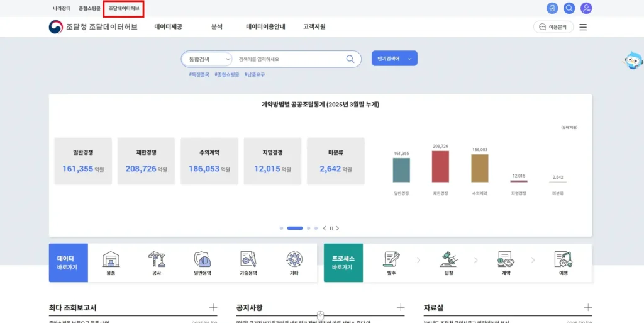Click the 기술용역 technical services icon
The width and height of the screenshot is (644, 323).
[x=248, y=262]
